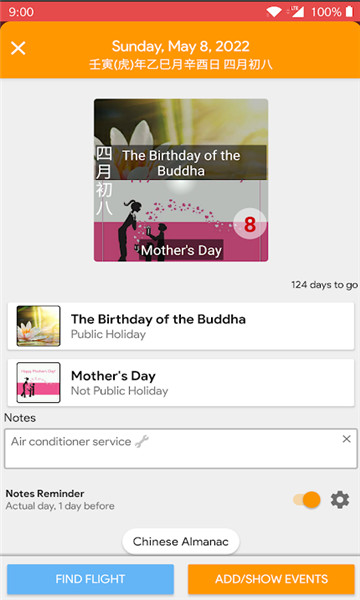Image resolution: width=360 pixels, height=600 pixels.
Task: Click the FIND FLIGHT button
Action: pos(90,579)
